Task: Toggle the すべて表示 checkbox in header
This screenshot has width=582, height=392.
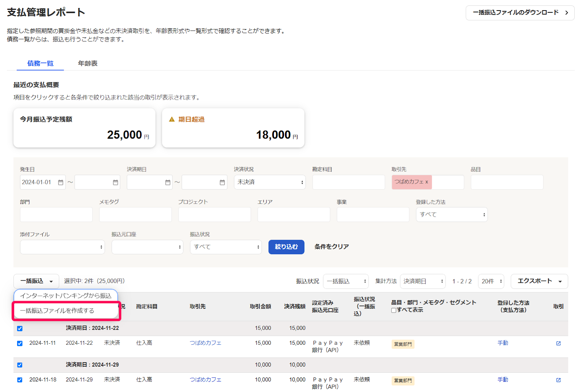Action: [x=394, y=310]
